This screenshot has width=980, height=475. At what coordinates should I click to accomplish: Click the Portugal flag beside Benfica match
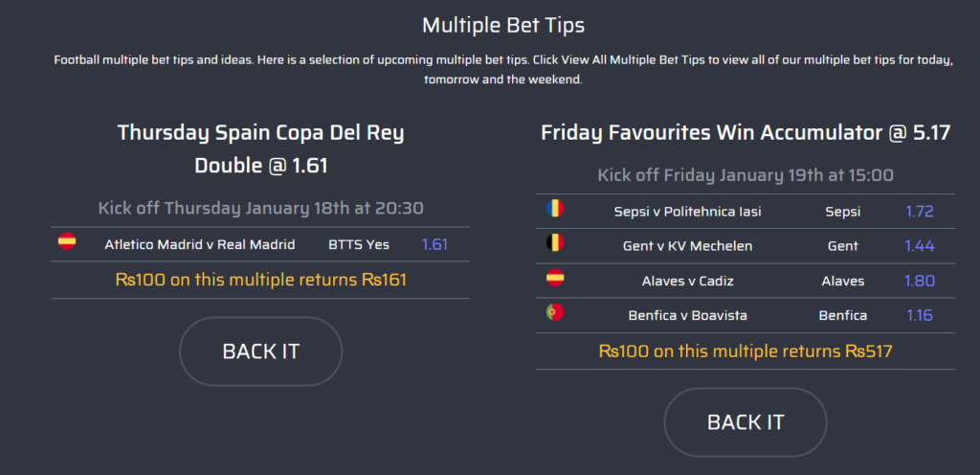click(555, 312)
